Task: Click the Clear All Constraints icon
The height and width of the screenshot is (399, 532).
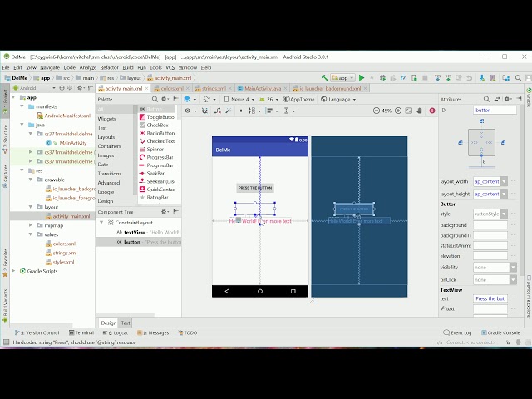Action: 218,111
